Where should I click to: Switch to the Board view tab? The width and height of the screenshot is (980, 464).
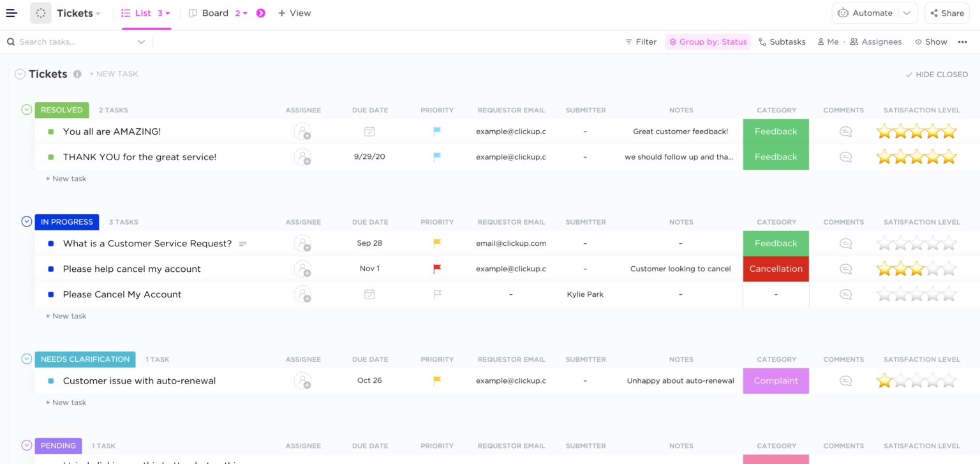(215, 13)
